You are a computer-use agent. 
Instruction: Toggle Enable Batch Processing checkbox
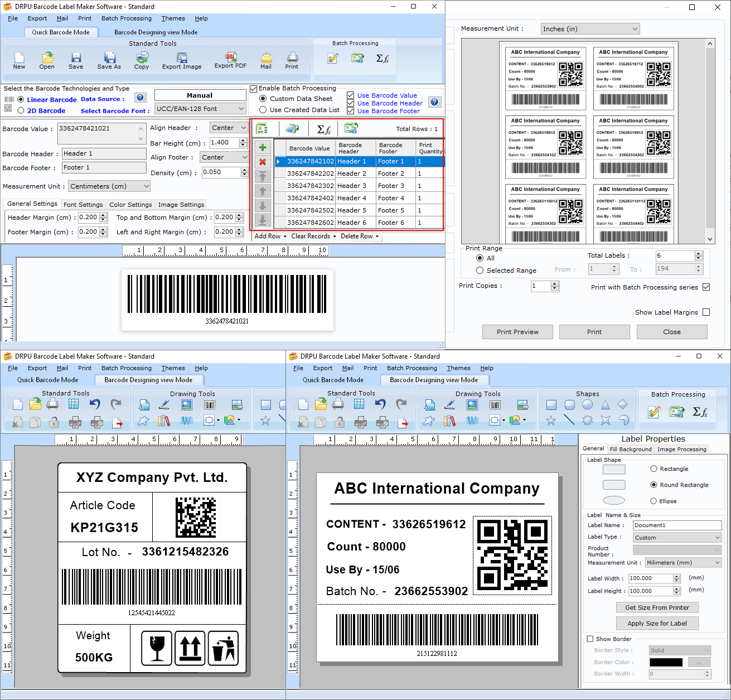point(254,88)
